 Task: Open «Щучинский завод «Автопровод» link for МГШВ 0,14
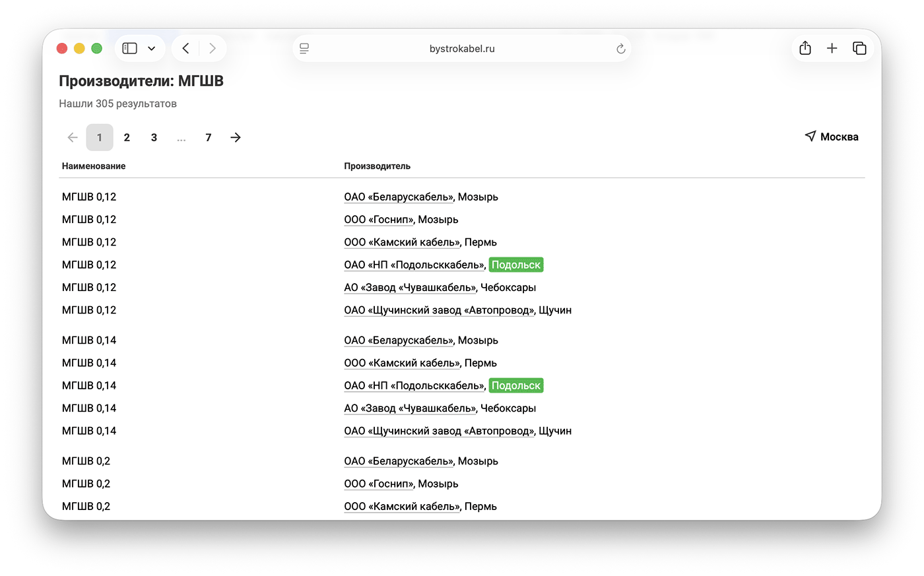coord(439,431)
